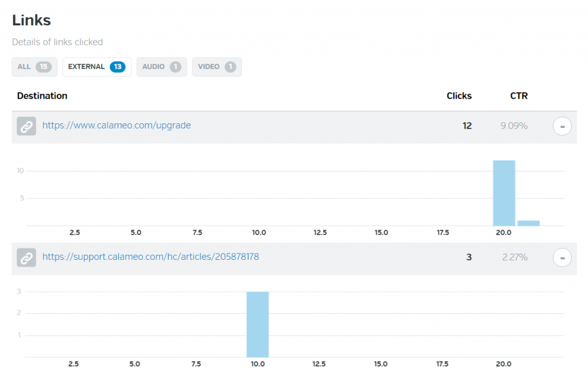
Task: Show the VIDEO links tab
Action: [x=216, y=67]
